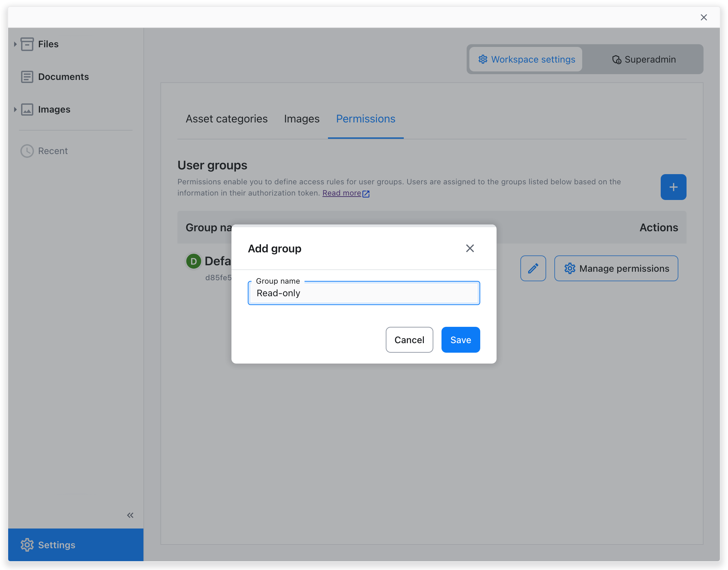Click the Images tab in workspace settings
This screenshot has width=728, height=570.
coord(301,118)
